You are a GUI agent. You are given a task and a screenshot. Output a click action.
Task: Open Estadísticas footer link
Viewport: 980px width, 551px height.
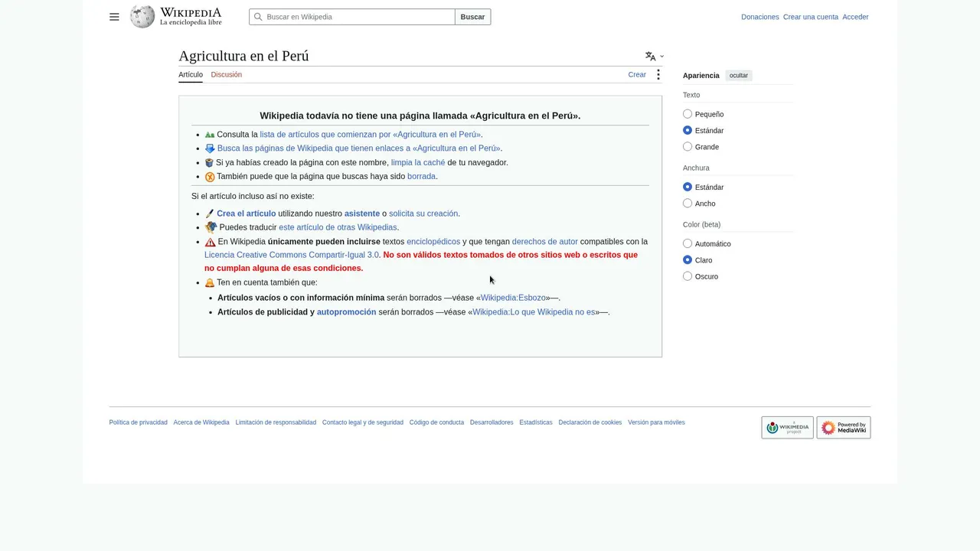click(x=536, y=422)
